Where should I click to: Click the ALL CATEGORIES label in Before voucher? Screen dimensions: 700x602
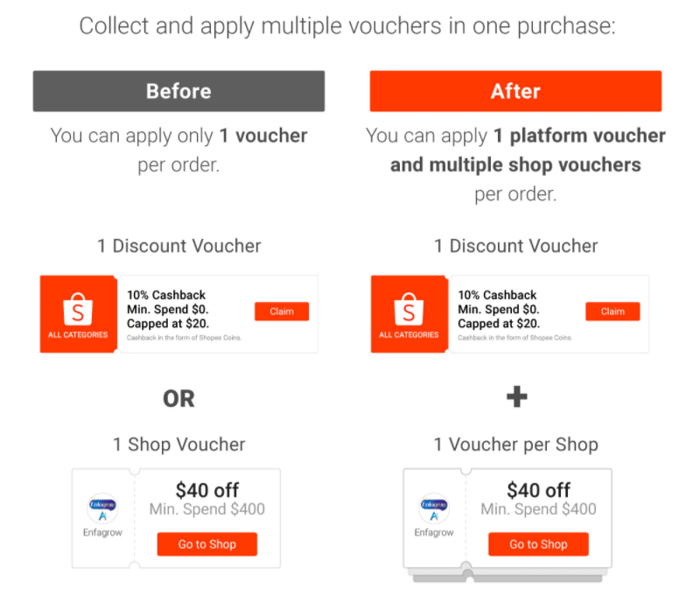[x=78, y=335]
